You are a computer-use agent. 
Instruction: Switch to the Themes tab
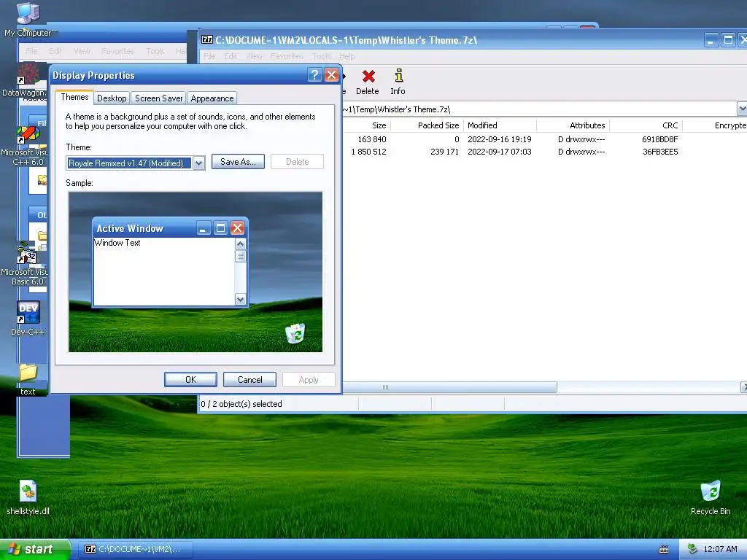pos(74,97)
